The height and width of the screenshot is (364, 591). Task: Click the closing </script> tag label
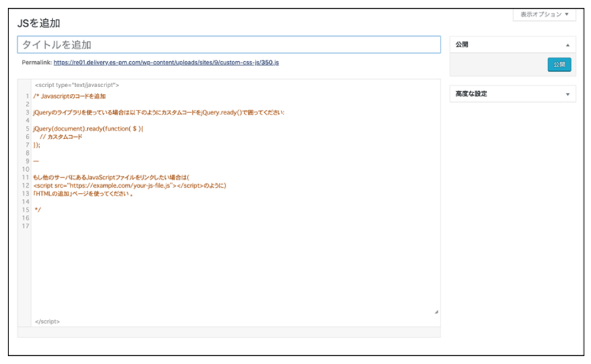(47, 321)
